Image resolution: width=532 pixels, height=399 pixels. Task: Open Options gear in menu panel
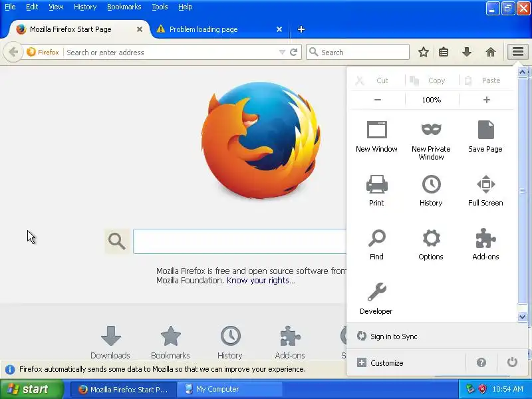(x=431, y=245)
